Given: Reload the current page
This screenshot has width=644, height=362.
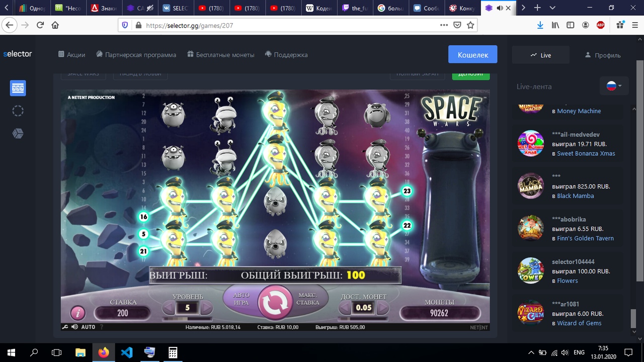Looking at the screenshot, I should [40, 25].
